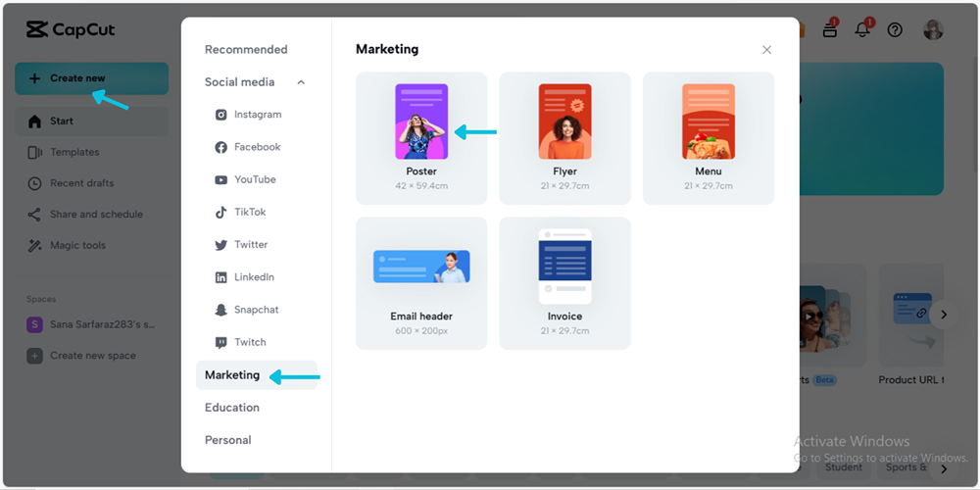Click the Create new button
Screen dimensions: 980x490
(x=91, y=78)
